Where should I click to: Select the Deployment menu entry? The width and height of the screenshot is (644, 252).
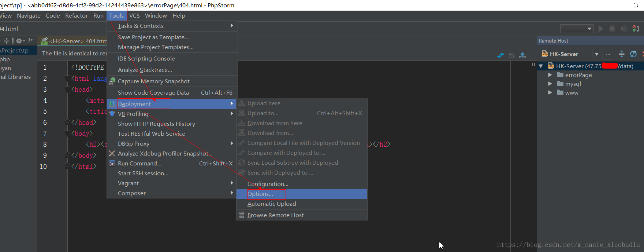pyautogui.click(x=172, y=104)
